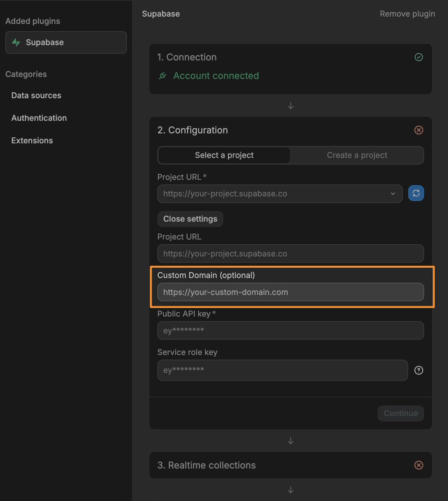Select the Supabase added plugin
The width and height of the screenshot is (448, 501).
66,43
